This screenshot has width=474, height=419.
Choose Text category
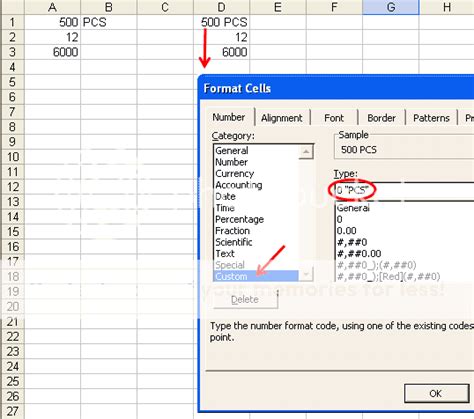point(257,254)
